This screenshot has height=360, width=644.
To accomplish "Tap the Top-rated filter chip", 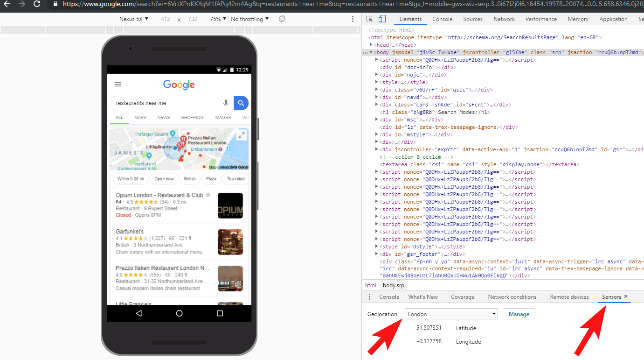I will click(235, 179).
